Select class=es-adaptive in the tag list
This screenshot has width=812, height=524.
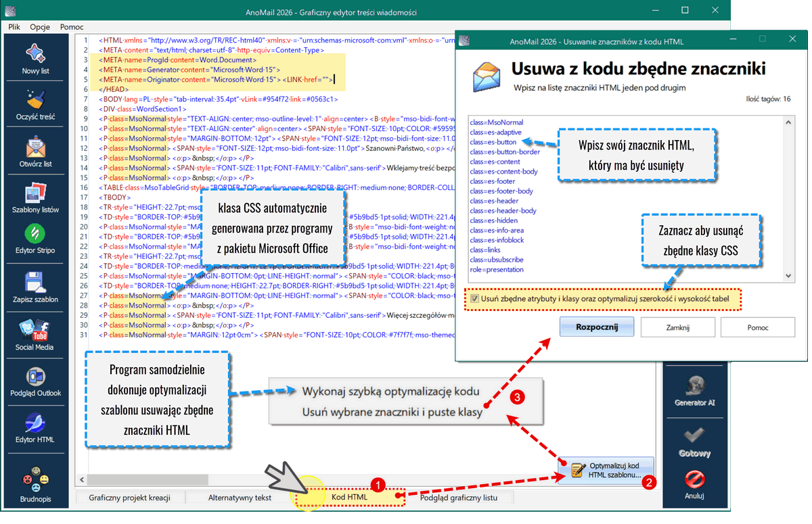(x=496, y=133)
